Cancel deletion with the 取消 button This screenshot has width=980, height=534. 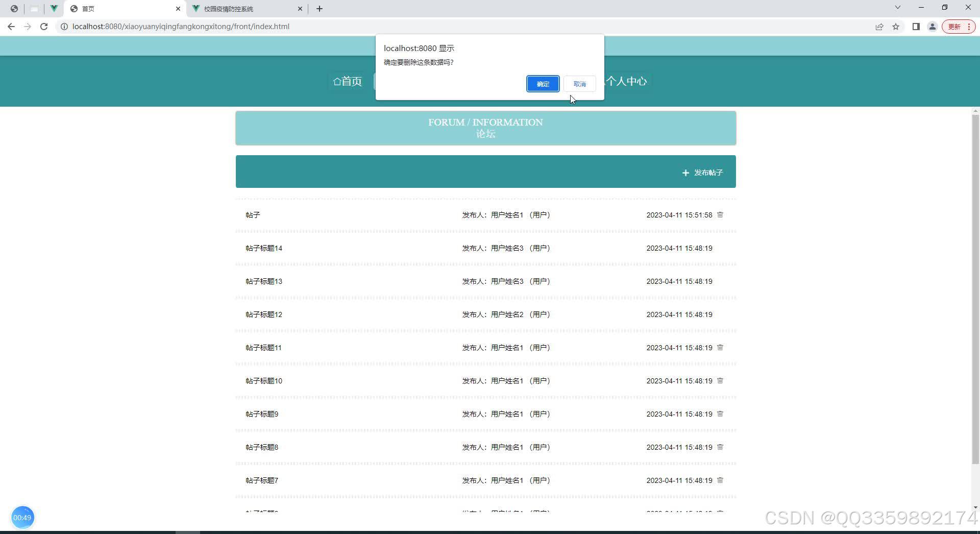tap(579, 84)
